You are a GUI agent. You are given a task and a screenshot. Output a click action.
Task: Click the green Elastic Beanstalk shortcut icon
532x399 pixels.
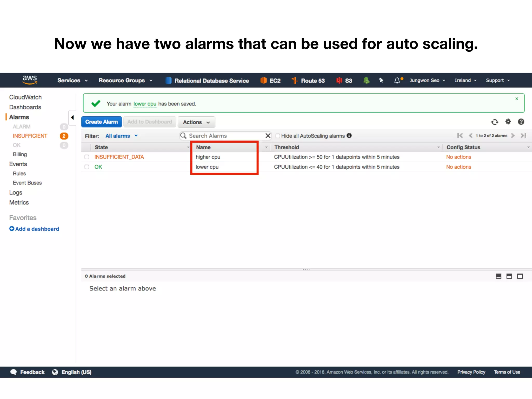coord(366,81)
